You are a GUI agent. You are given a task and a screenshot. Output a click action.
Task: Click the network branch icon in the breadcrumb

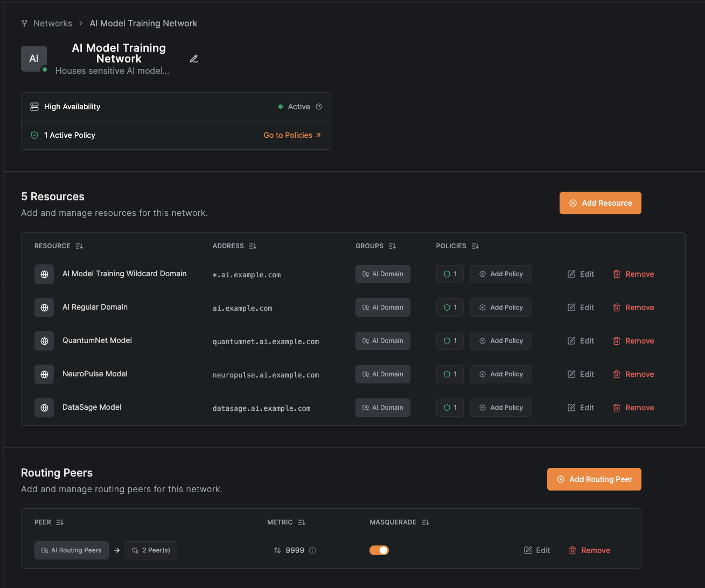coord(24,23)
